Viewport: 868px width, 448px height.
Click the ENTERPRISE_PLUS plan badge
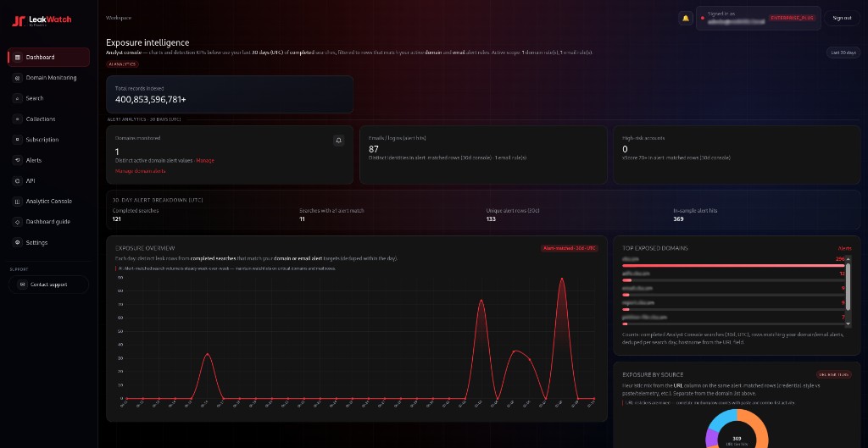click(792, 18)
